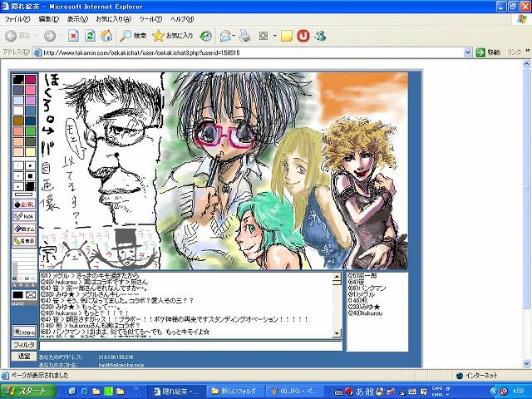This screenshot has width=532, height=399.
Task: Click the page icon in address bar
Action: click(38, 52)
